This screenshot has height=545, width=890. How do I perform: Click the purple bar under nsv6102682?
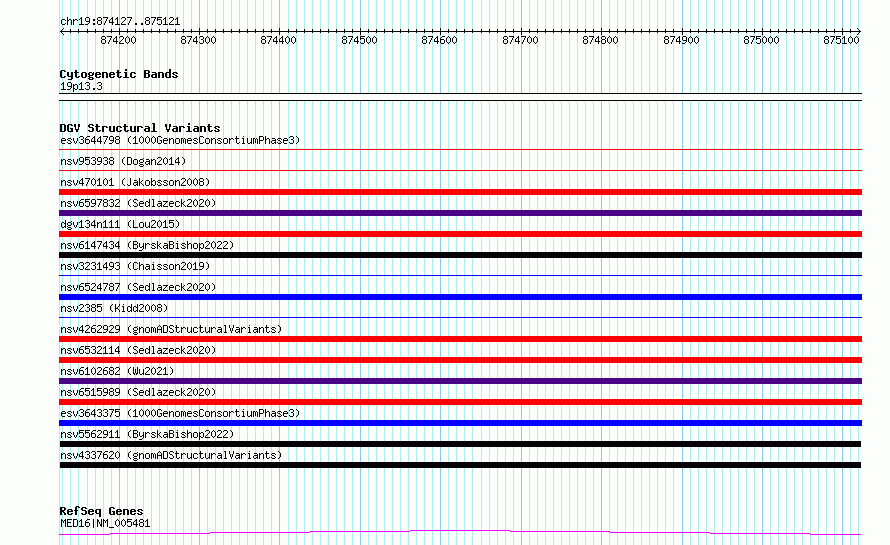pos(460,381)
